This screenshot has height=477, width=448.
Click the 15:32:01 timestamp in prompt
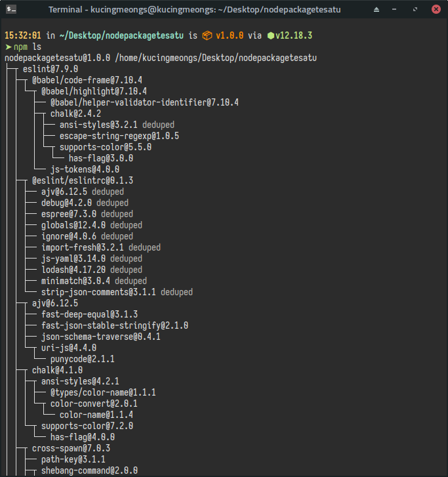tap(22, 35)
